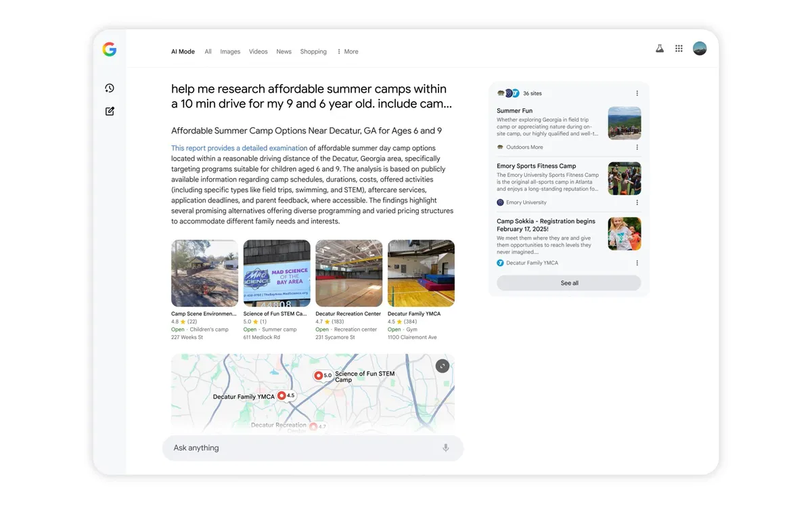
Task: Open three-dot menu for Outdoors More source
Action: [637, 147]
